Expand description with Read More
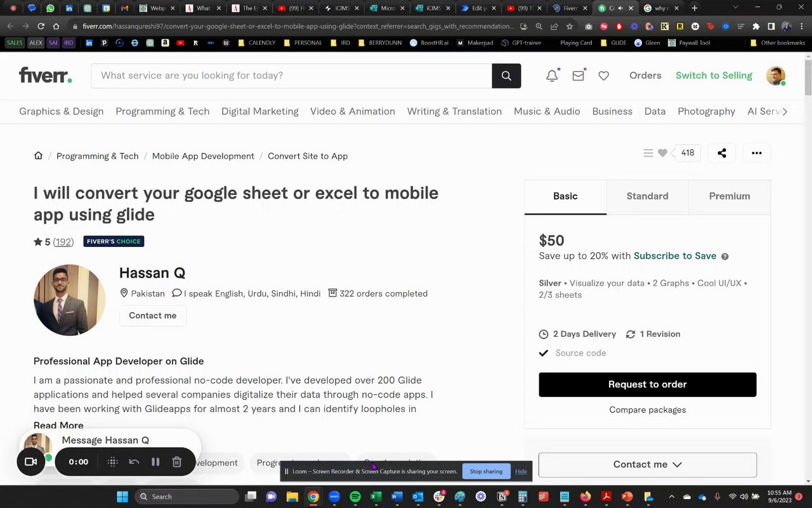This screenshot has width=812, height=508. click(58, 425)
